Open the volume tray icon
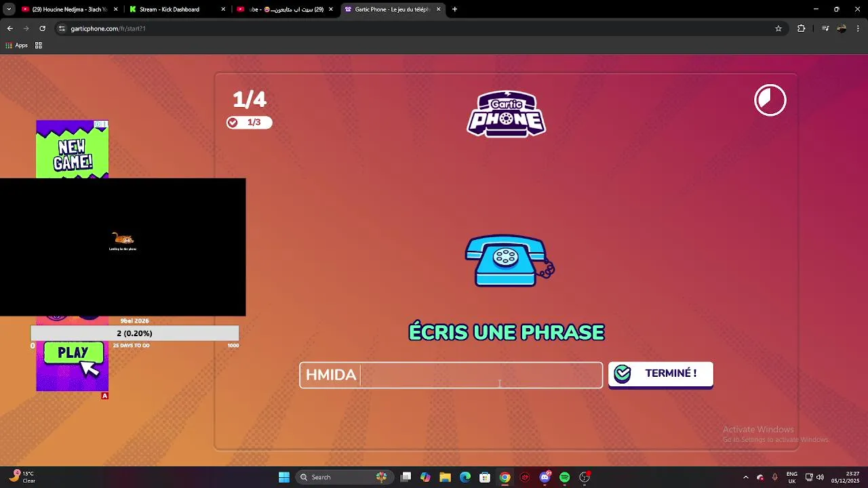Image resolution: width=868 pixels, height=488 pixels. [821, 477]
